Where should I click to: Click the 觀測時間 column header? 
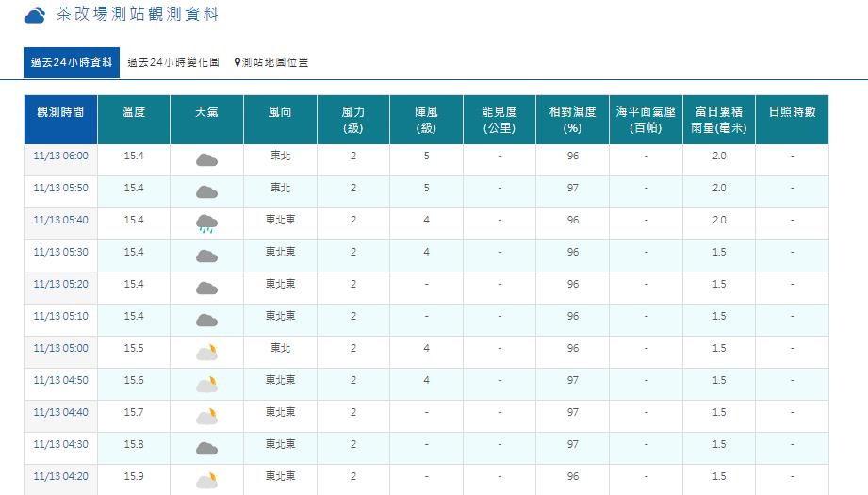click(60, 120)
